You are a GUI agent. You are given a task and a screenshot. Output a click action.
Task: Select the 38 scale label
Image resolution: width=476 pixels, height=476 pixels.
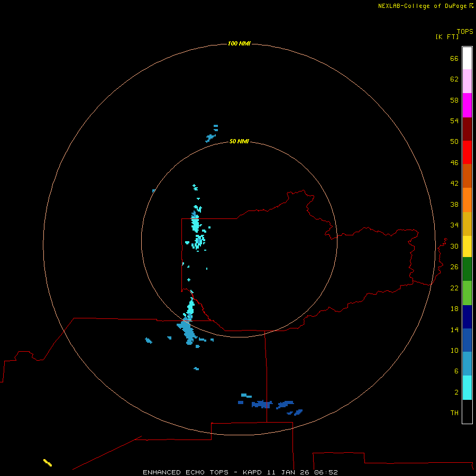pos(454,204)
